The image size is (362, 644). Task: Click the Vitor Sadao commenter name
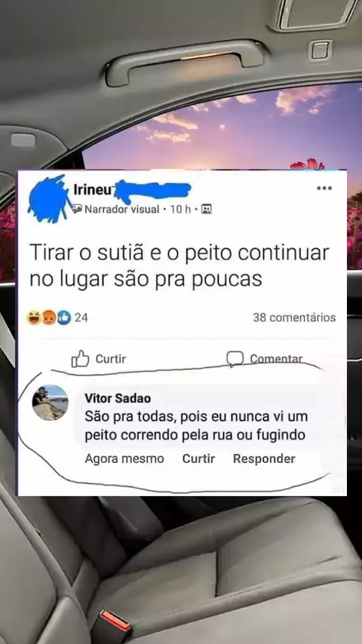118,398
